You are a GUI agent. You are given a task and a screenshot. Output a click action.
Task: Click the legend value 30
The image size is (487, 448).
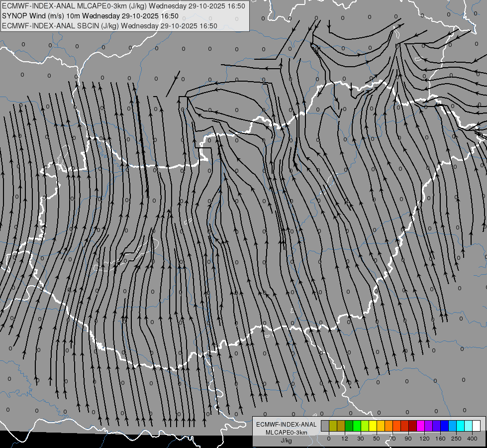tap(361, 439)
